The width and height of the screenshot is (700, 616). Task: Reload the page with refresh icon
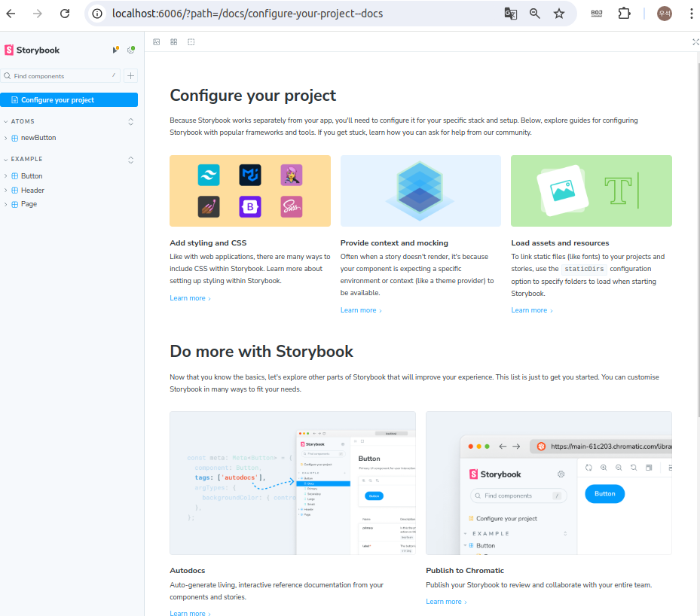click(65, 14)
